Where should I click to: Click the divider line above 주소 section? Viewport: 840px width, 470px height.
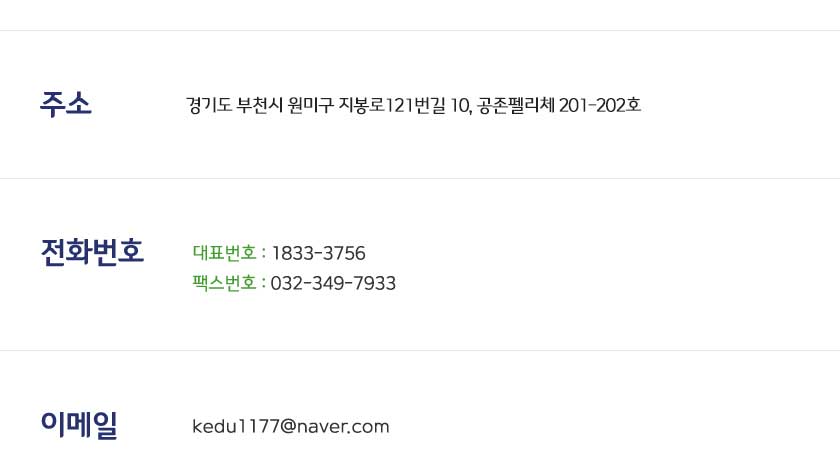coord(420,31)
